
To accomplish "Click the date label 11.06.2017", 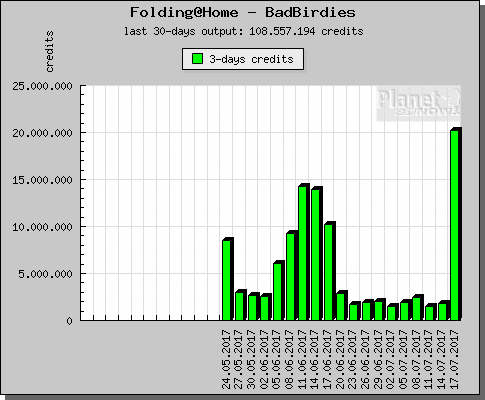I will [302, 359].
